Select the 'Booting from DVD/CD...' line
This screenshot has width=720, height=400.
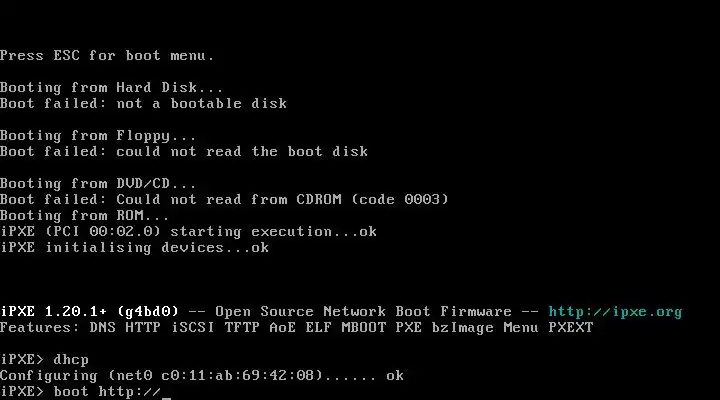[x=98, y=184]
